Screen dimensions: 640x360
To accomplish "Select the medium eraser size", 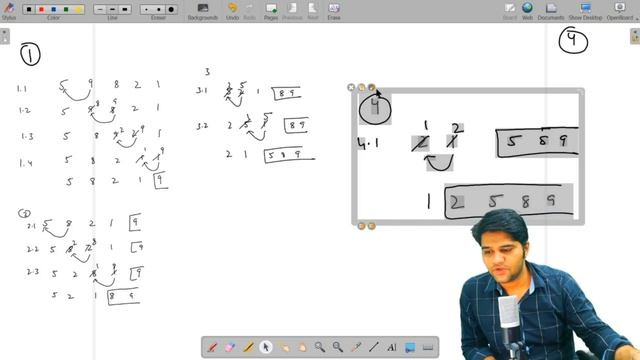I will pyautogui.click(x=159, y=9).
